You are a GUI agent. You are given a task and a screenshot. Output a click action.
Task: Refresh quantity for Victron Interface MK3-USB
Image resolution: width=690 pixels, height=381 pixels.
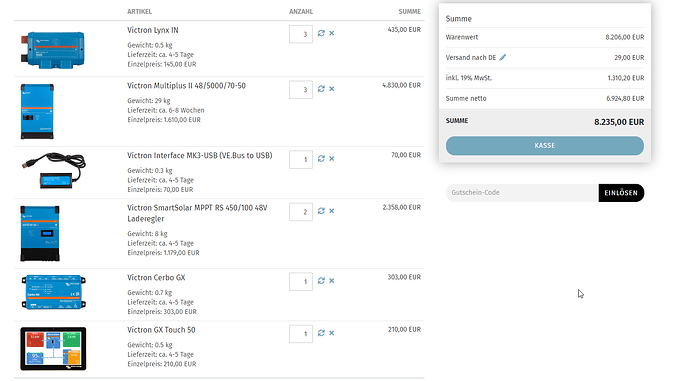[321, 159]
